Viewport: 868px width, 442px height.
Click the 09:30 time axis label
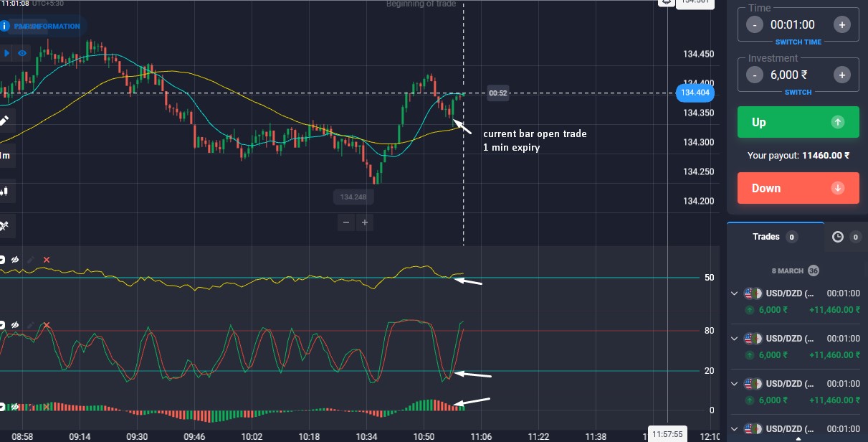pos(137,436)
